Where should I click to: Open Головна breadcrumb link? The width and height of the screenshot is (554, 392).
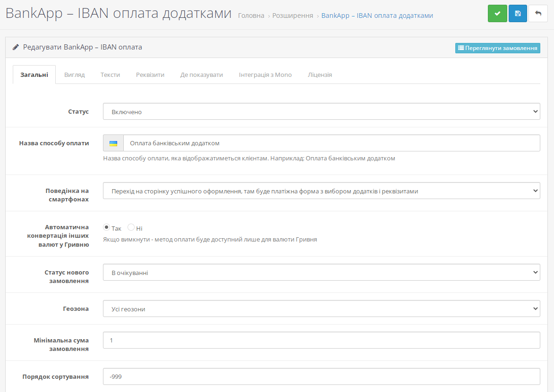251,16
